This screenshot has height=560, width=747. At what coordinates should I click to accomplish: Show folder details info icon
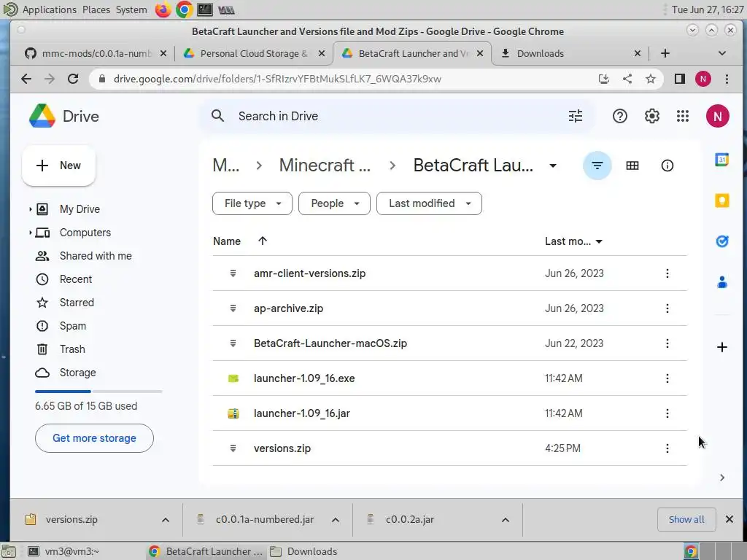coord(667,166)
